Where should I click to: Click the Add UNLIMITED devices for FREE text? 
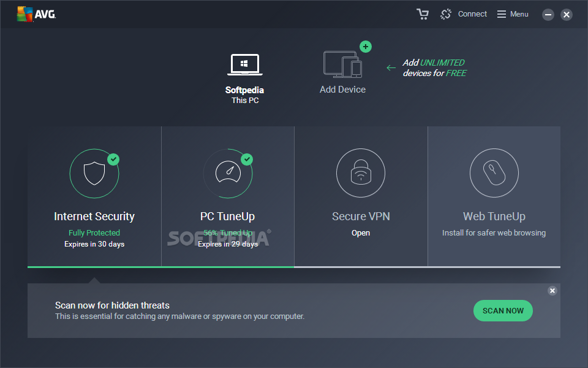pos(434,68)
